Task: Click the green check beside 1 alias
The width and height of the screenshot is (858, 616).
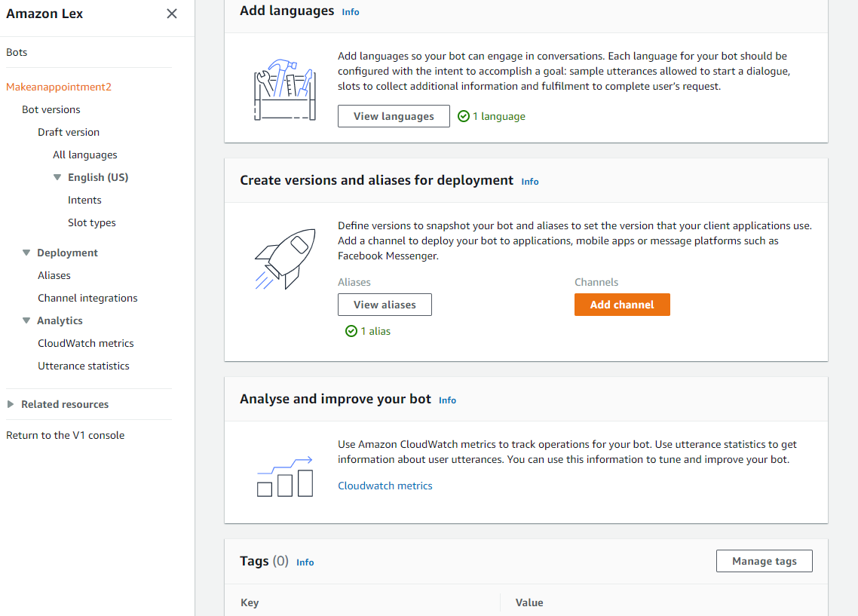Action: click(351, 331)
